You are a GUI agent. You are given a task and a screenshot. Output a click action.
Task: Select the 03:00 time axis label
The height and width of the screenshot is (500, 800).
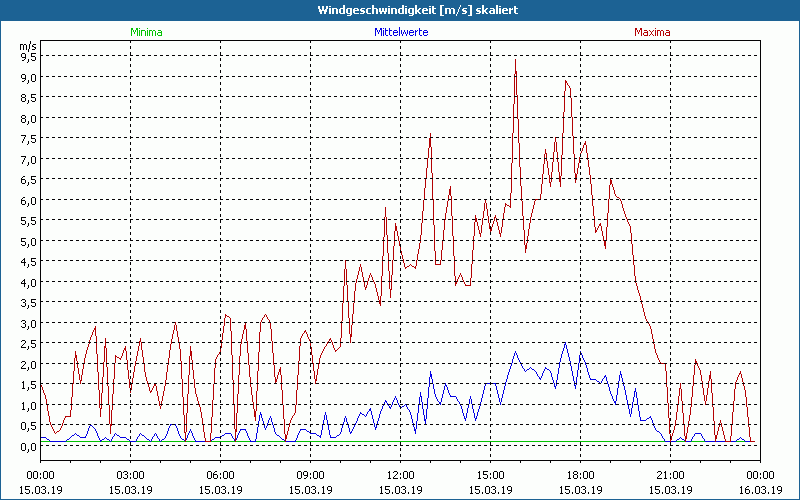tap(130, 475)
